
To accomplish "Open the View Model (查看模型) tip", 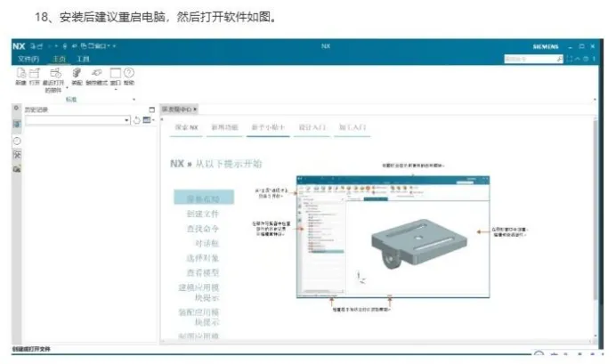I will 202,272.
